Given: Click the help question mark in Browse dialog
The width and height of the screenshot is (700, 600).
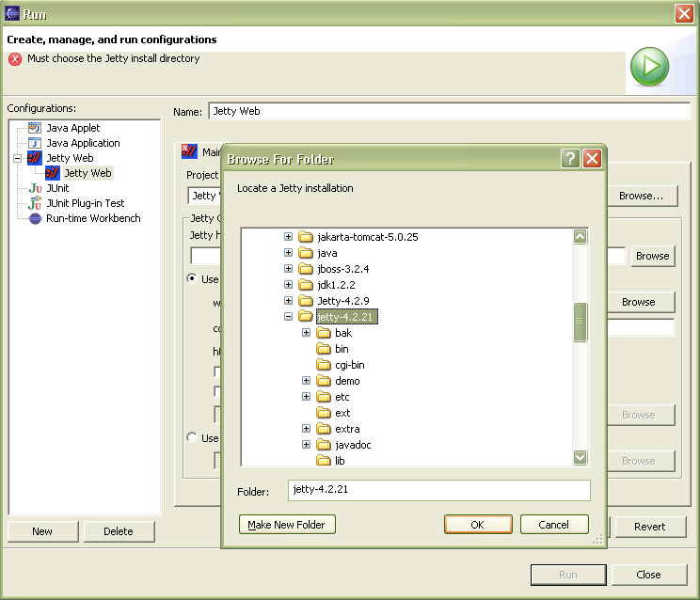Looking at the screenshot, I should click(570, 159).
